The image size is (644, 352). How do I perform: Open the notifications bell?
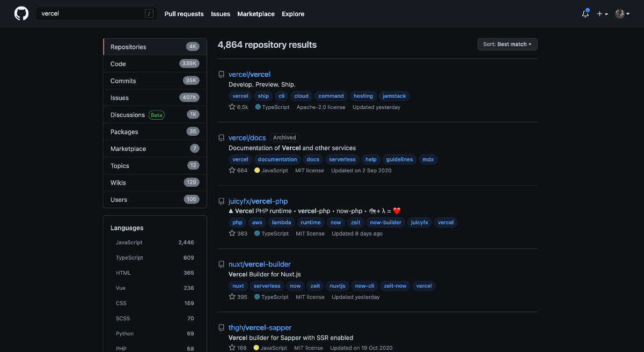pos(586,14)
